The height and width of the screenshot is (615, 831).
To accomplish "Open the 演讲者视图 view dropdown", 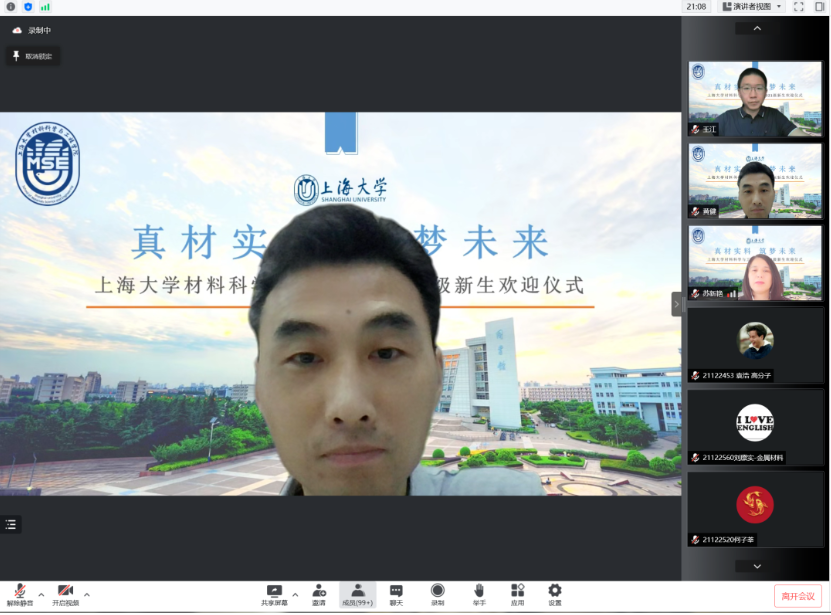I will pos(747,7).
